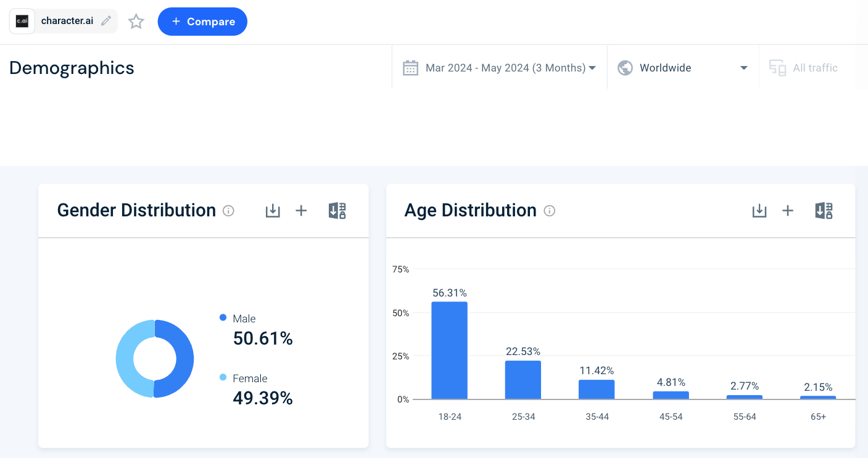Add Gender Distribution widget via plus icon
The height and width of the screenshot is (458, 868).
coord(301,211)
